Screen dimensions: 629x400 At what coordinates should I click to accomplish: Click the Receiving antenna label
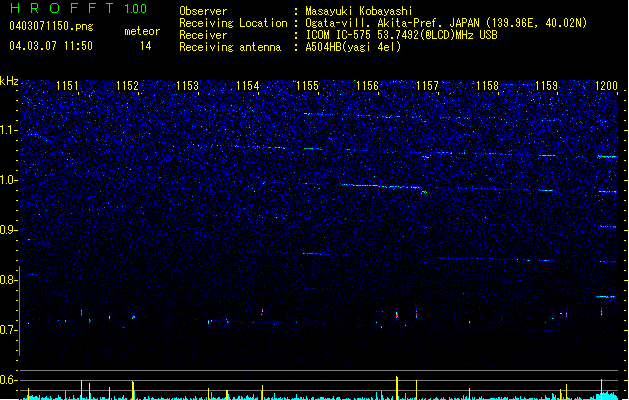click(230, 47)
